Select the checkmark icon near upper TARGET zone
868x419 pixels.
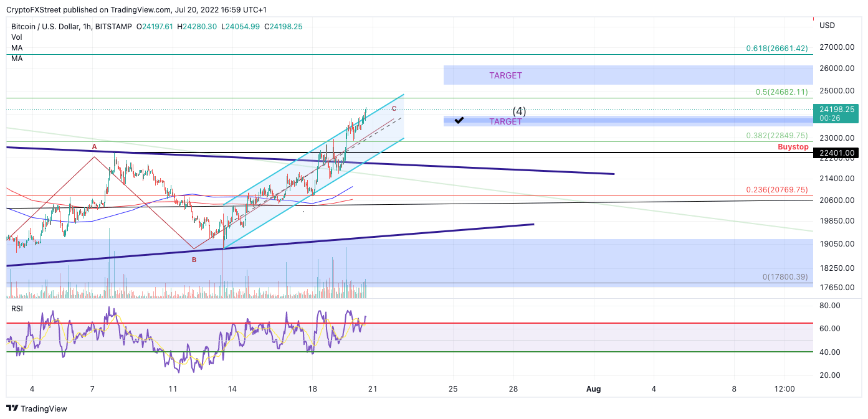coord(460,121)
